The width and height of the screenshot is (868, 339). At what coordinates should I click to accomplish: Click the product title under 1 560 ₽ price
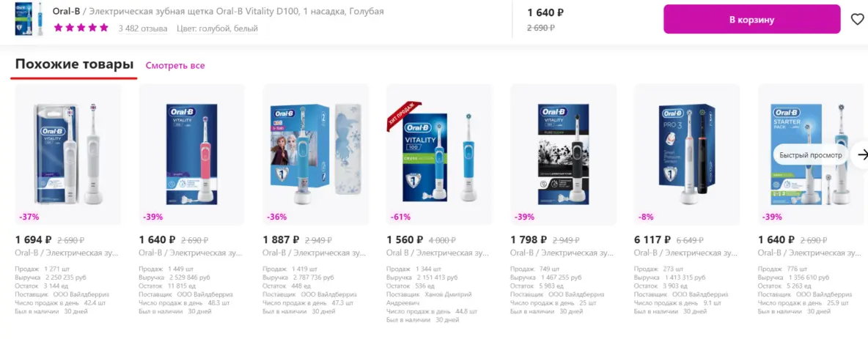(438, 253)
